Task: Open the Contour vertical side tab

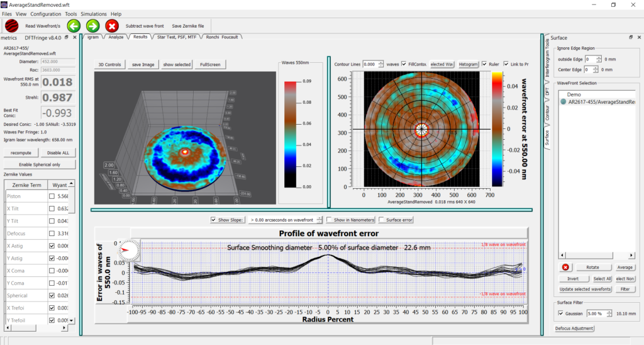Action: tap(547, 113)
